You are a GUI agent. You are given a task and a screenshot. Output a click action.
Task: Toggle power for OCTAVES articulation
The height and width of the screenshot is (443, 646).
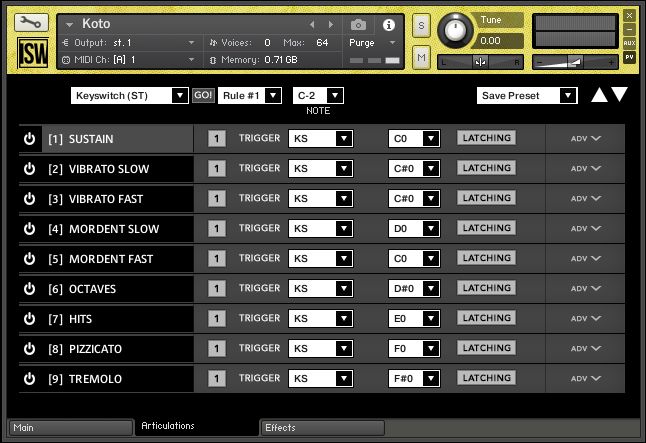[29, 289]
